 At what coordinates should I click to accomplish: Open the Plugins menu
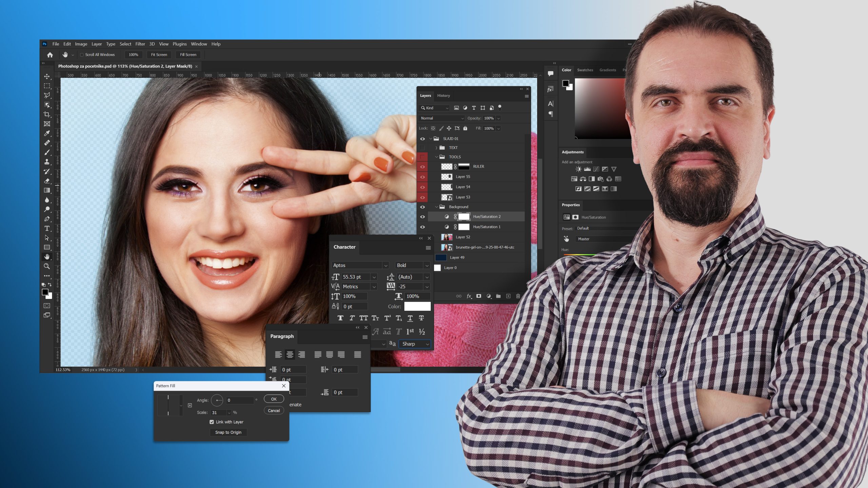(x=179, y=44)
